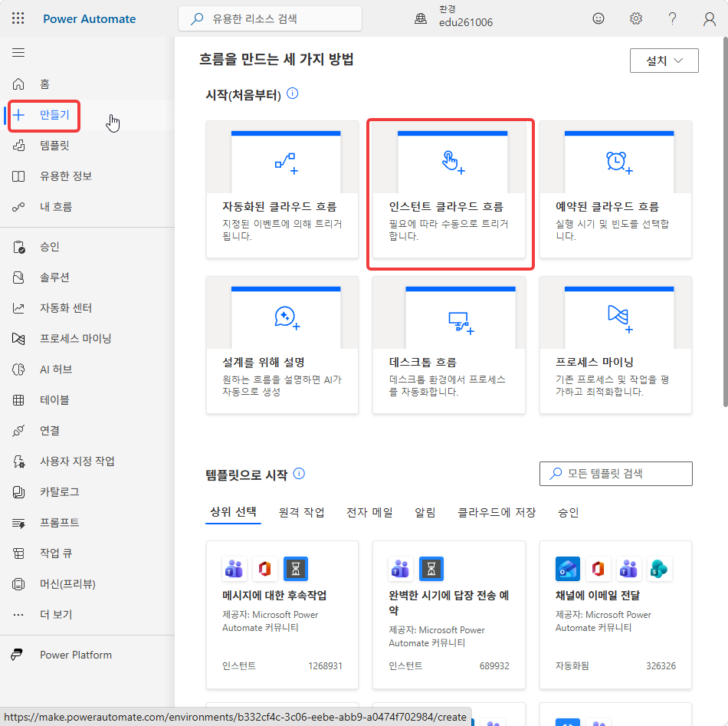Click the 연결 plug icon
The height and width of the screenshot is (726, 728).
point(18,431)
